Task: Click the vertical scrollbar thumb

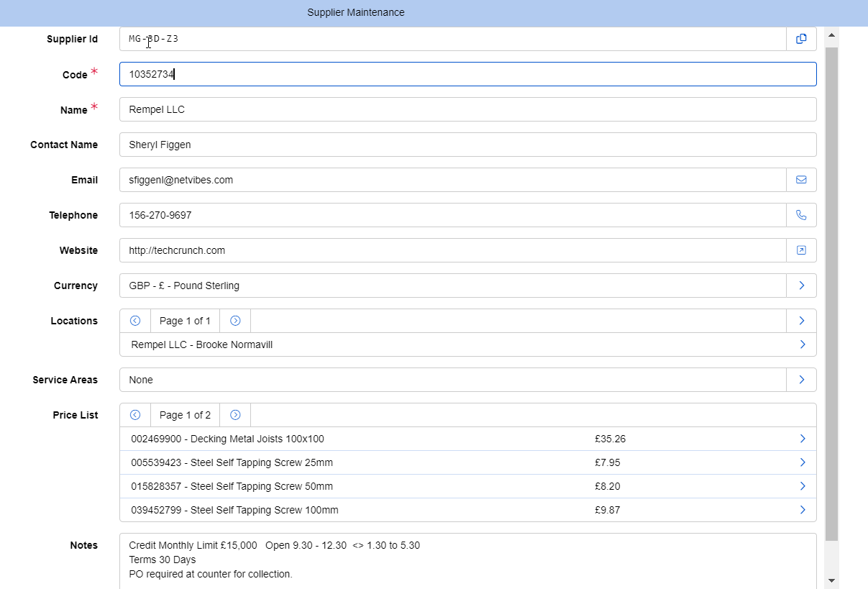Action: point(831,294)
